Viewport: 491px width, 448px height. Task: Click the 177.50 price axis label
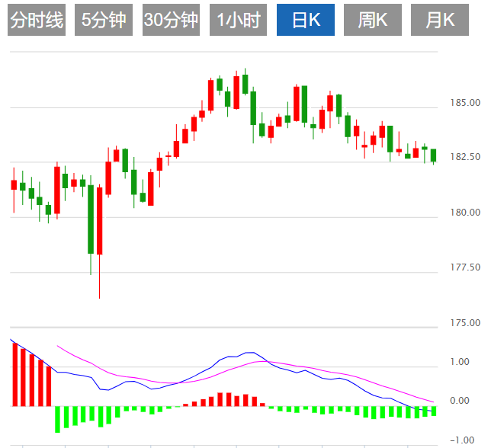click(x=465, y=267)
